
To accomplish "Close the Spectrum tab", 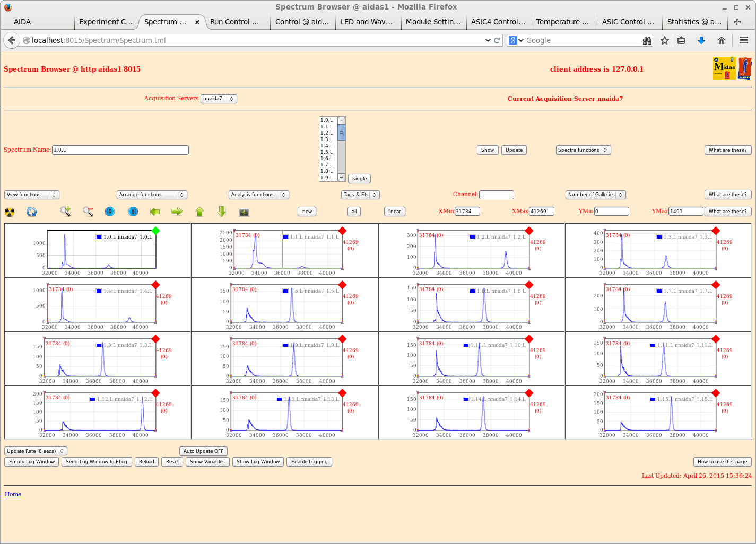I will 197,22.
